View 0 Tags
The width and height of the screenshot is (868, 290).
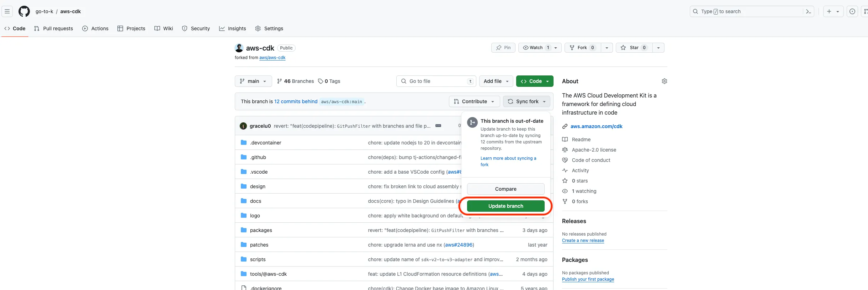[x=329, y=81]
